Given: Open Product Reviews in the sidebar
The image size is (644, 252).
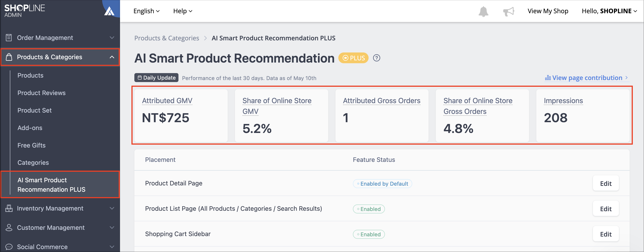Looking at the screenshot, I should 41,93.
